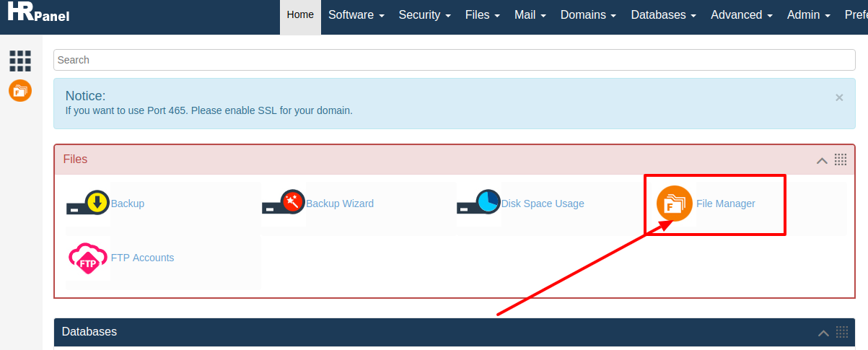This screenshot has width=868, height=350.
Task: Click the File Manager link text
Action: 726,204
